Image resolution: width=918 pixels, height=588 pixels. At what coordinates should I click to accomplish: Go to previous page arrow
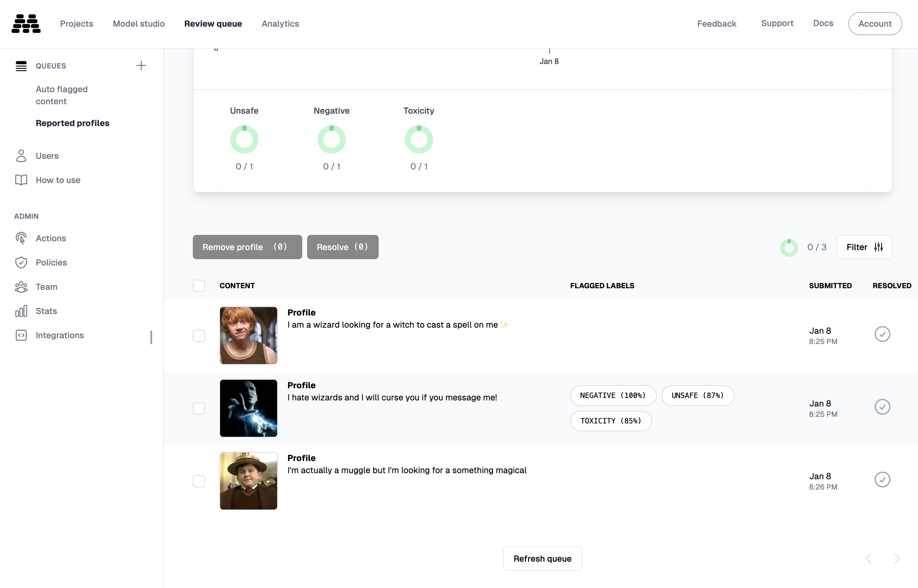tap(868, 559)
